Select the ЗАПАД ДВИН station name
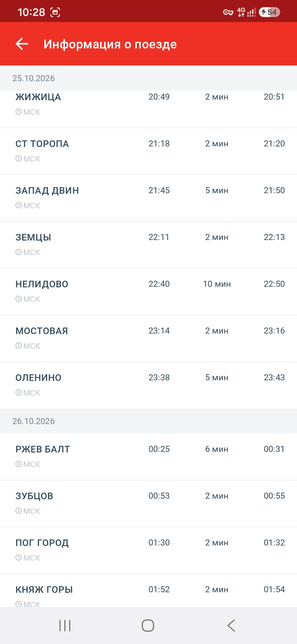Viewport: 297px width, 644px height. (47, 190)
